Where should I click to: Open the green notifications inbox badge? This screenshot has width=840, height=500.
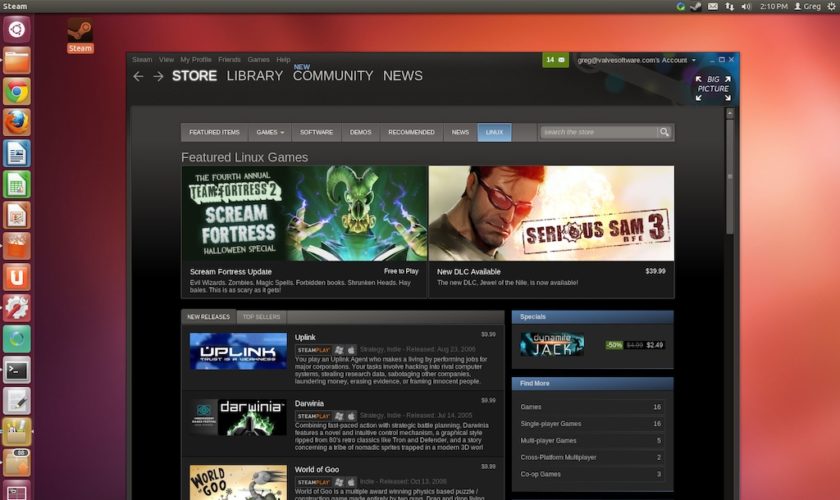(555, 60)
